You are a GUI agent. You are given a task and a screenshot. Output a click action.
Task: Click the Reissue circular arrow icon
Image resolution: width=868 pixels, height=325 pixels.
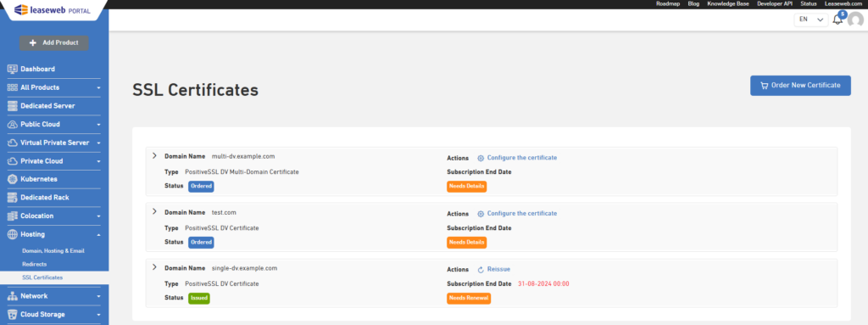tap(481, 270)
